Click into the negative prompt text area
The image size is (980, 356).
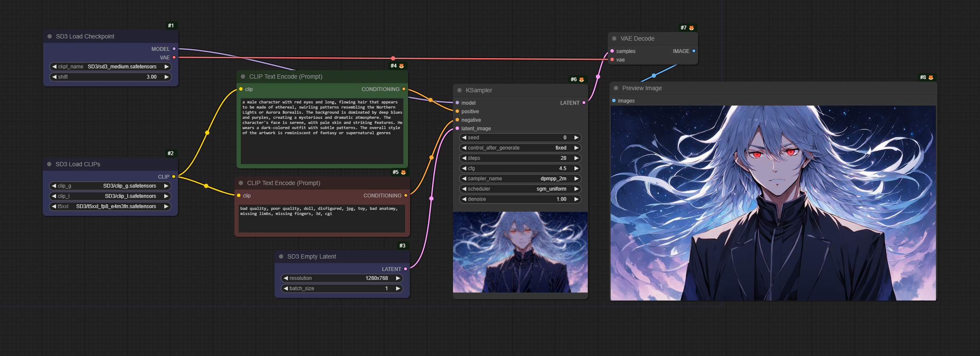tap(322, 219)
